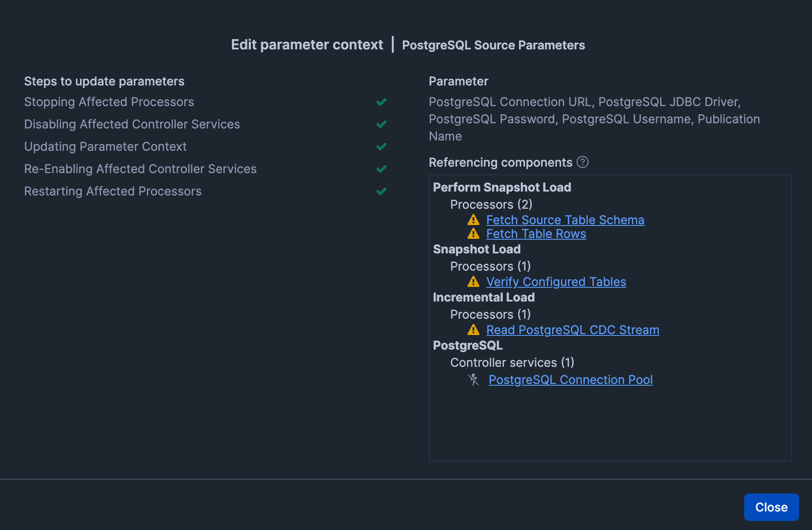Click PostgreSQL Source Parameters title
The height and width of the screenshot is (530, 812).
[493, 45]
